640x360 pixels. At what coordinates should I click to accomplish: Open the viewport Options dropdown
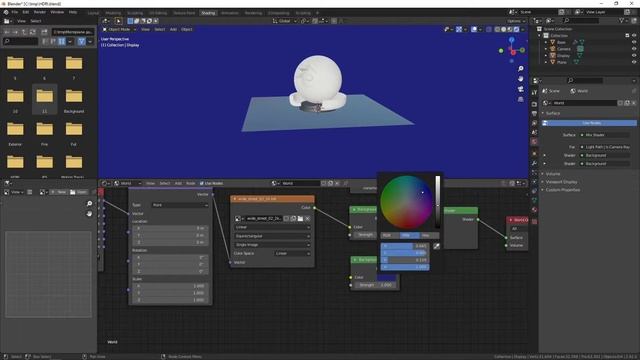click(516, 21)
